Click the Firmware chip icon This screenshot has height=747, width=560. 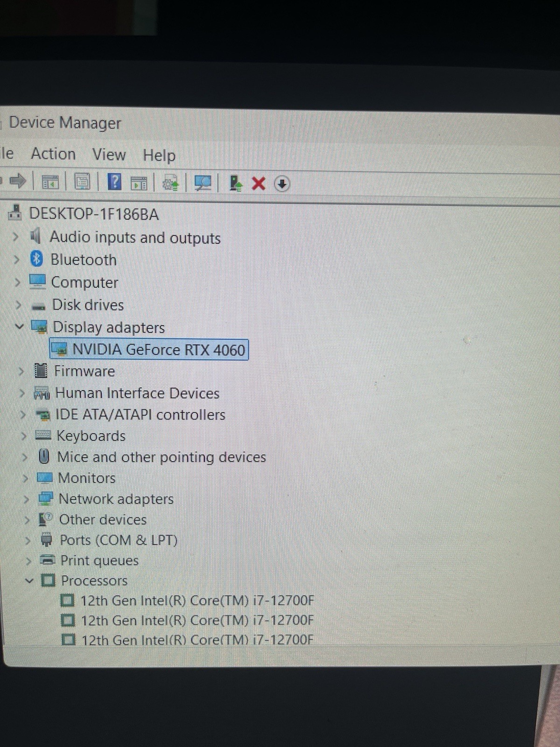41,371
